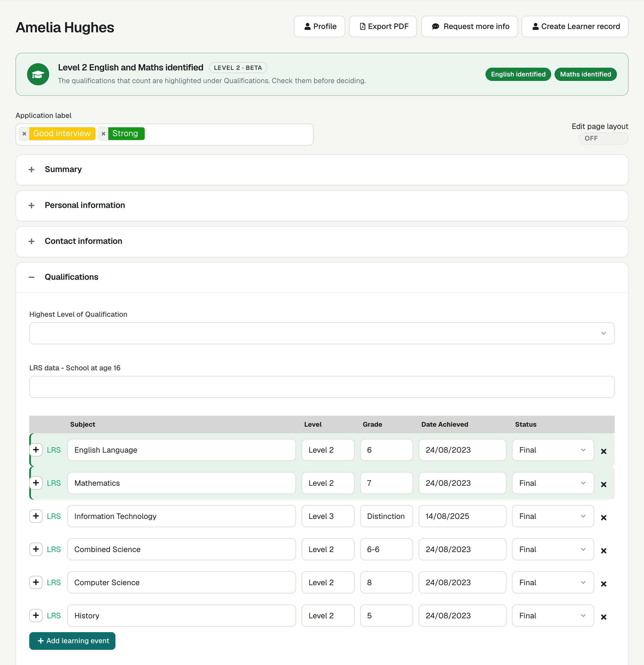
Task: Click Request more info button
Action: click(x=469, y=27)
